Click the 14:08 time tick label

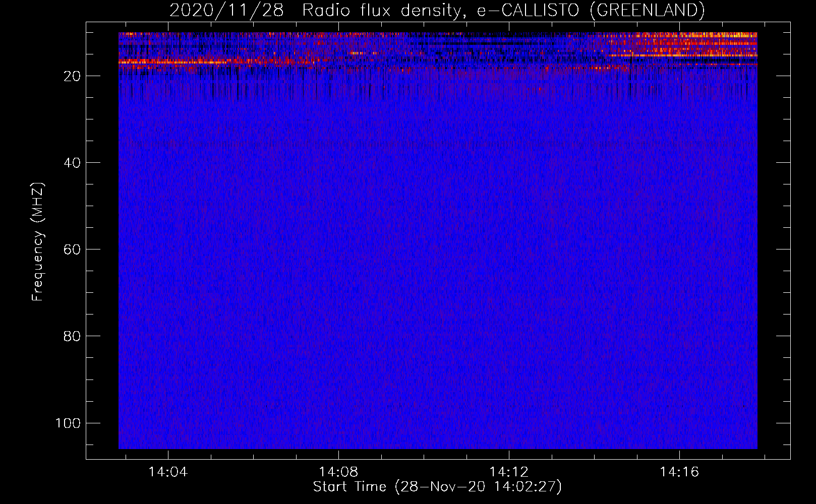coord(338,472)
